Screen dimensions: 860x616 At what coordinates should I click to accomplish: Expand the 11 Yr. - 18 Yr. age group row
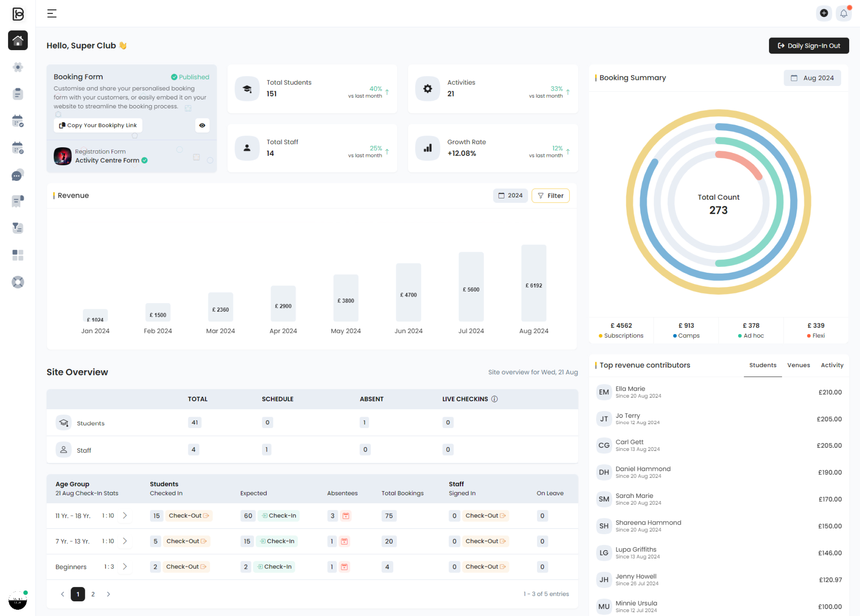(125, 515)
